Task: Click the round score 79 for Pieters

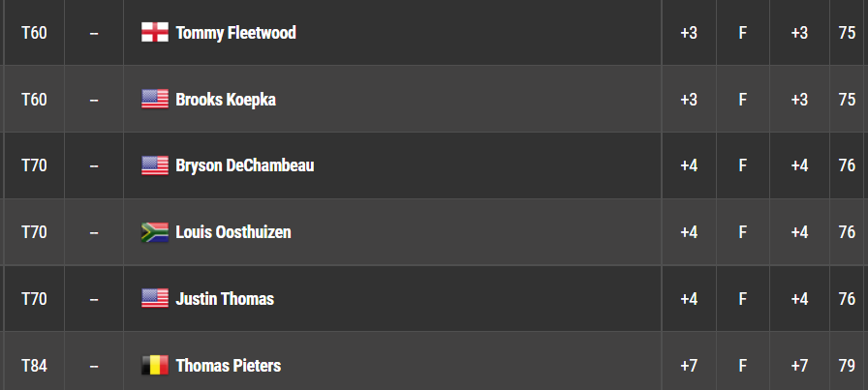Action: [x=847, y=366]
